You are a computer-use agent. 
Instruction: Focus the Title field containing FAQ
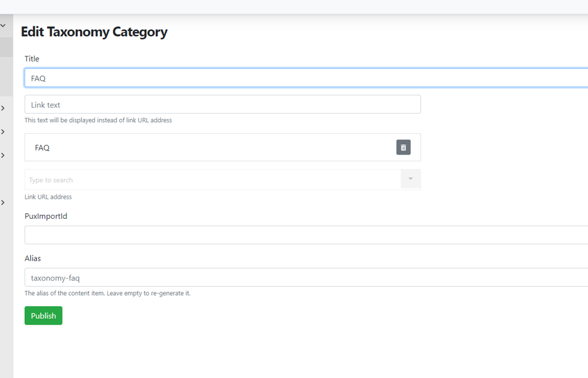point(304,78)
